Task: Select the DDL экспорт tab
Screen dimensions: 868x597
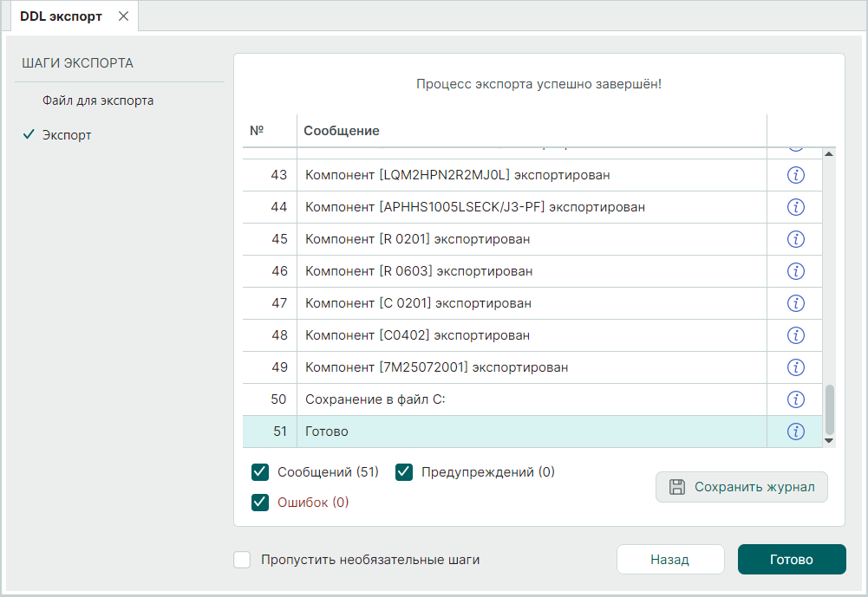Action: [61, 16]
